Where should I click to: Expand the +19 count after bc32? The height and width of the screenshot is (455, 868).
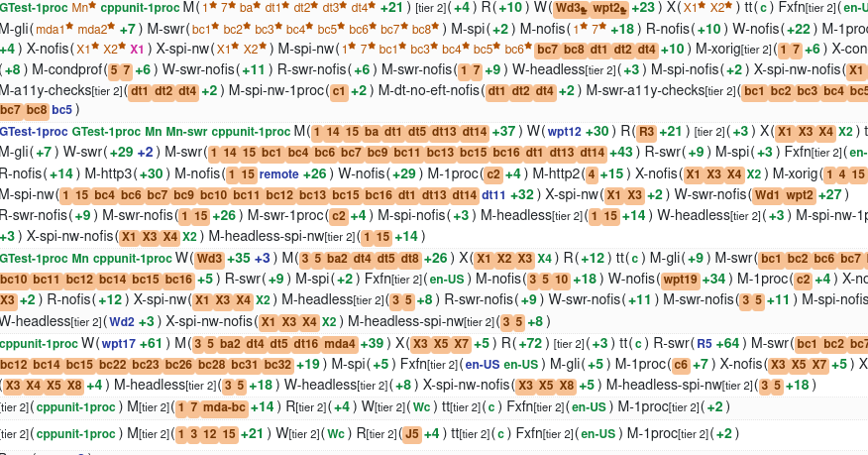(x=308, y=364)
